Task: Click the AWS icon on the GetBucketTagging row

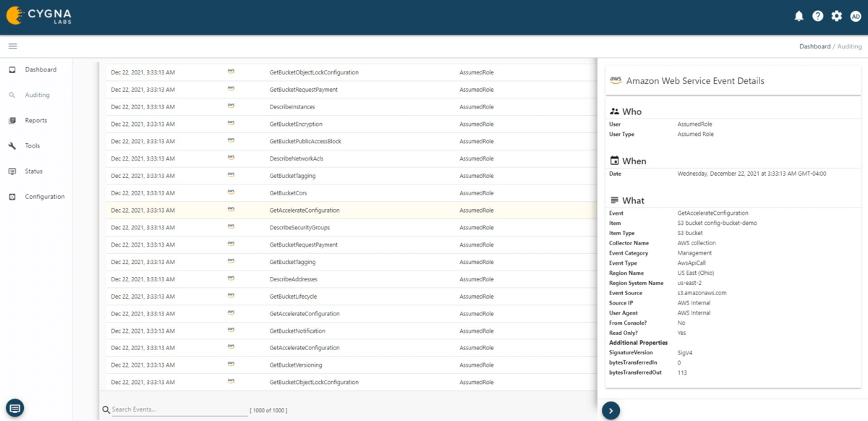Action: (x=230, y=175)
